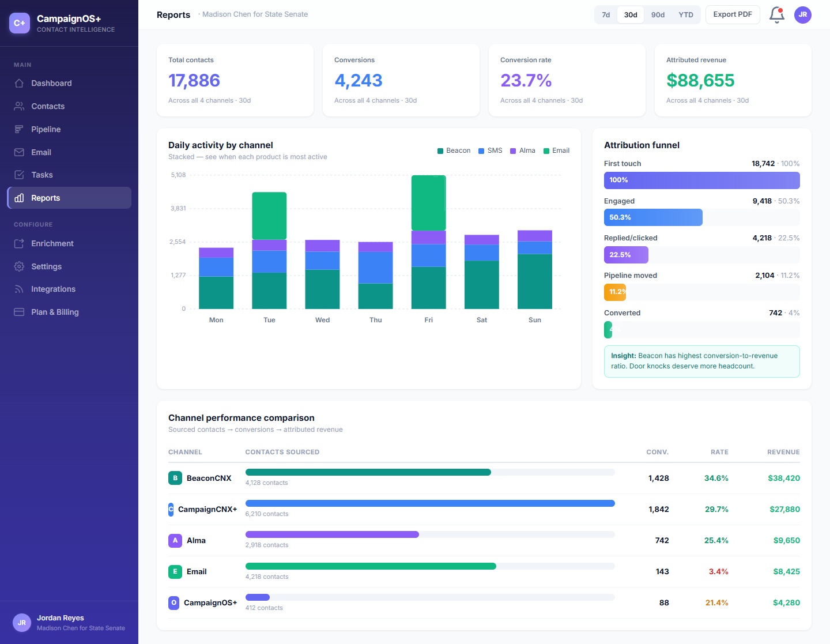The height and width of the screenshot is (644, 830).
Task: Open Integrations settings
Action: click(69, 289)
